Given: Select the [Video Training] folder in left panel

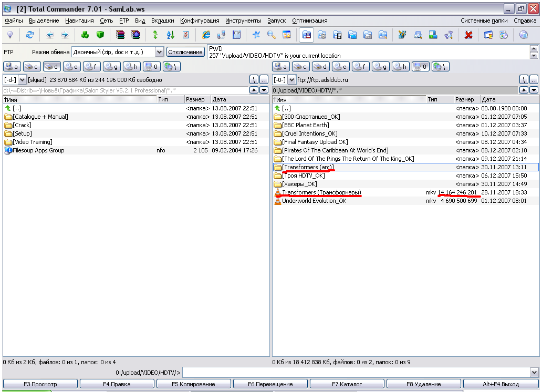Looking at the screenshot, I should click(136, 142).
